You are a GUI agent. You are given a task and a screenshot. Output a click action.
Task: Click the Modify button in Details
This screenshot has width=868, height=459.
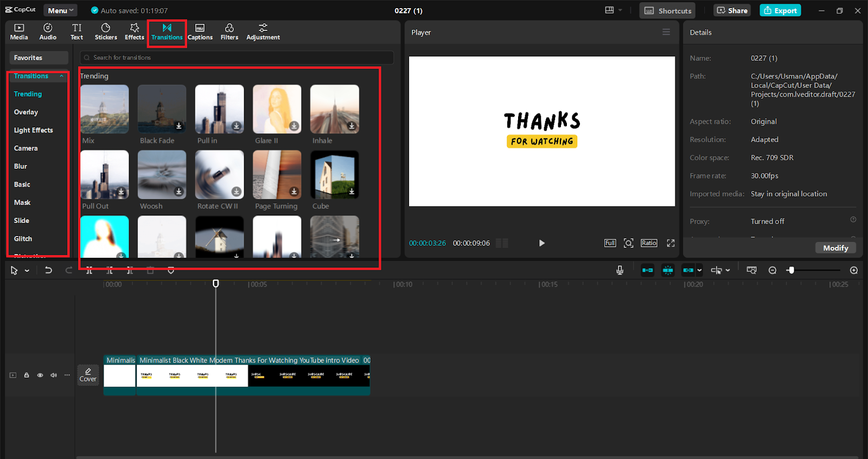[835, 248]
